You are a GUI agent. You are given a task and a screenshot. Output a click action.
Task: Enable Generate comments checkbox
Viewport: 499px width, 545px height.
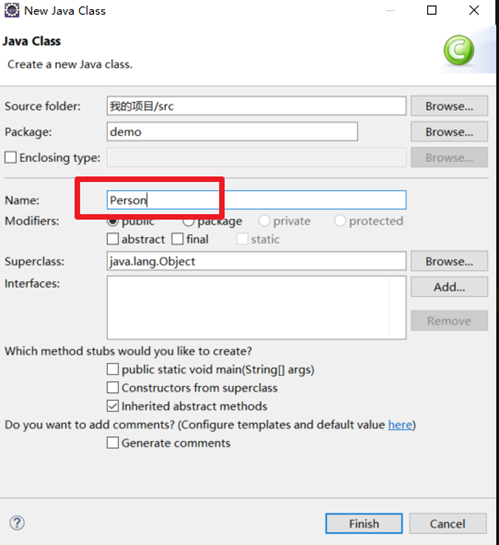(x=113, y=443)
